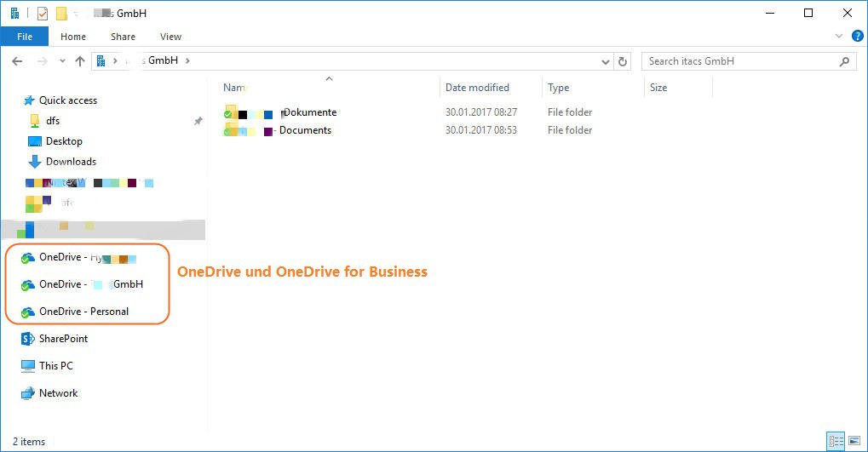Image resolution: width=868 pixels, height=452 pixels.
Task: Click the SharePoint icon in navigation pane
Action: click(x=27, y=339)
